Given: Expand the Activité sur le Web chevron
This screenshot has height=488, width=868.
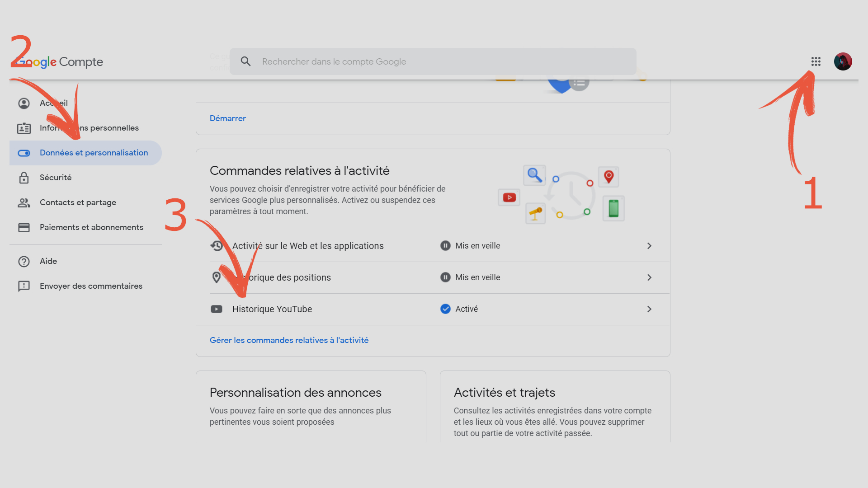Looking at the screenshot, I should pyautogui.click(x=649, y=246).
